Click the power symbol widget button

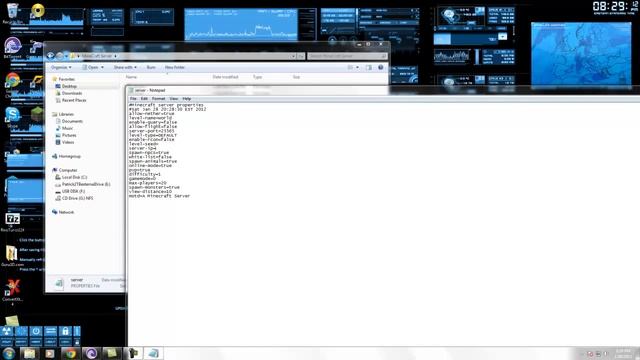pyautogui.click(x=36, y=331)
